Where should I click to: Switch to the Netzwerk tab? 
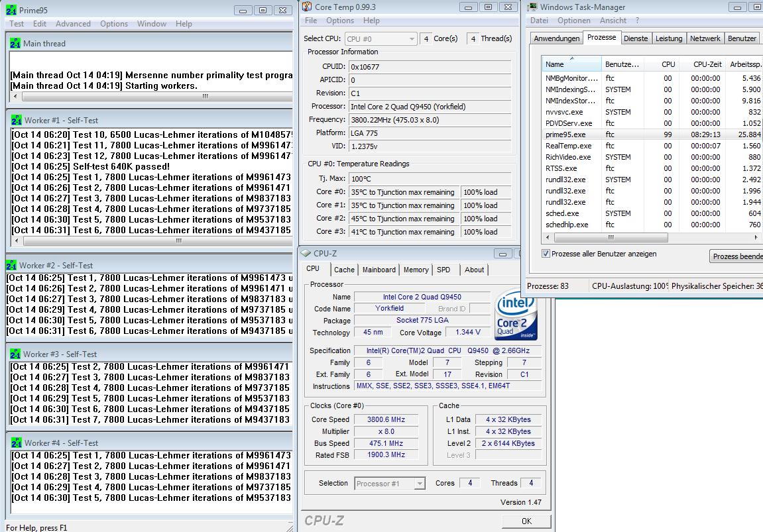coord(705,38)
